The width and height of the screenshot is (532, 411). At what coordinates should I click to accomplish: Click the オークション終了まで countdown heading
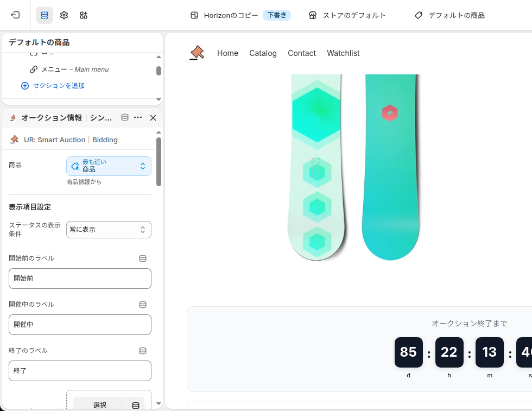pos(470,324)
